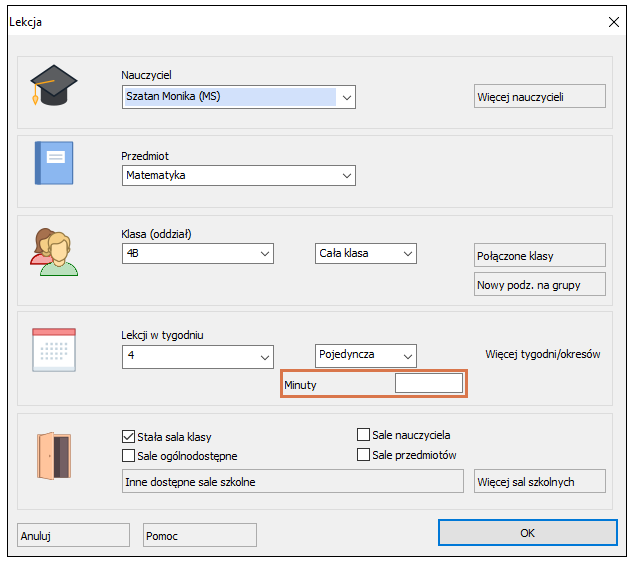
Task: Open the Nauczyciel dropdown list
Action: coord(346,97)
